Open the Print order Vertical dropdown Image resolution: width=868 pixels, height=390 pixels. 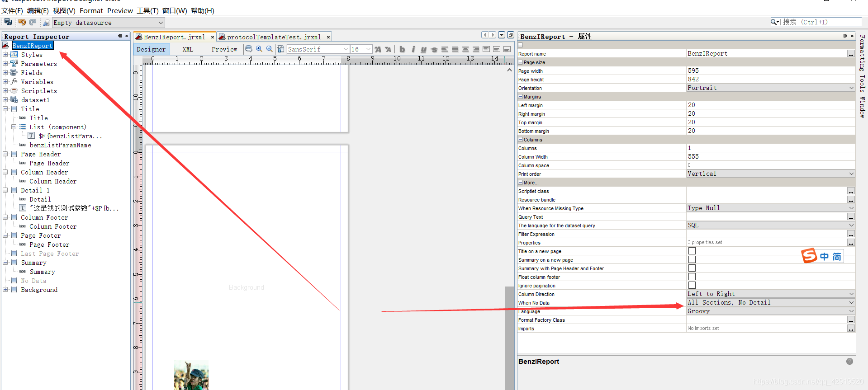click(770, 174)
